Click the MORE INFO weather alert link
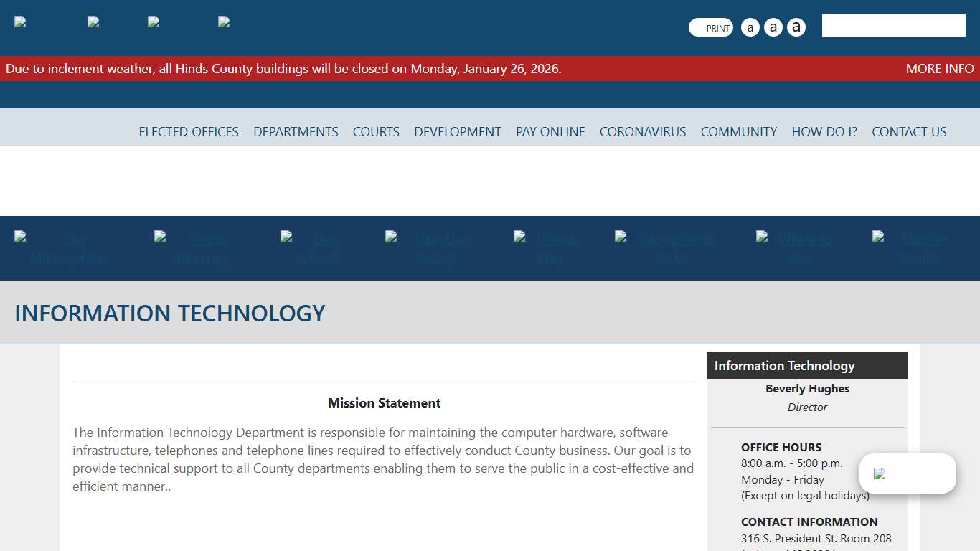The image size is (980, 551). pos(940,68)
